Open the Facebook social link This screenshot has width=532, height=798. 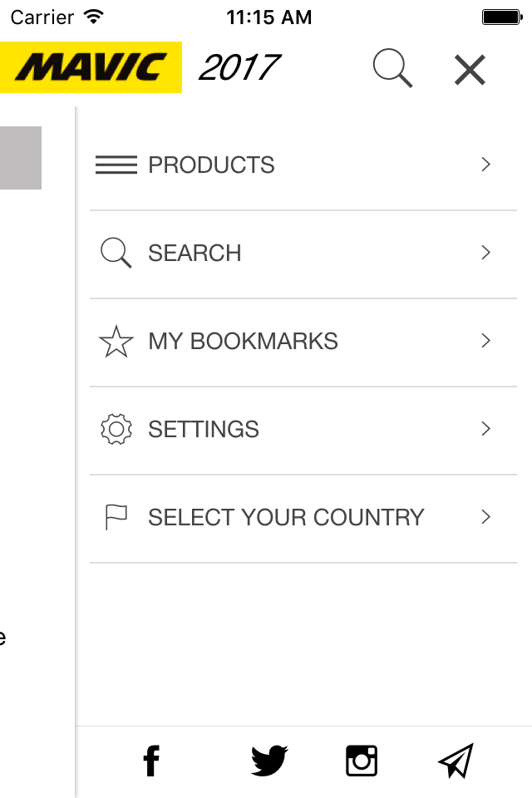151,761
